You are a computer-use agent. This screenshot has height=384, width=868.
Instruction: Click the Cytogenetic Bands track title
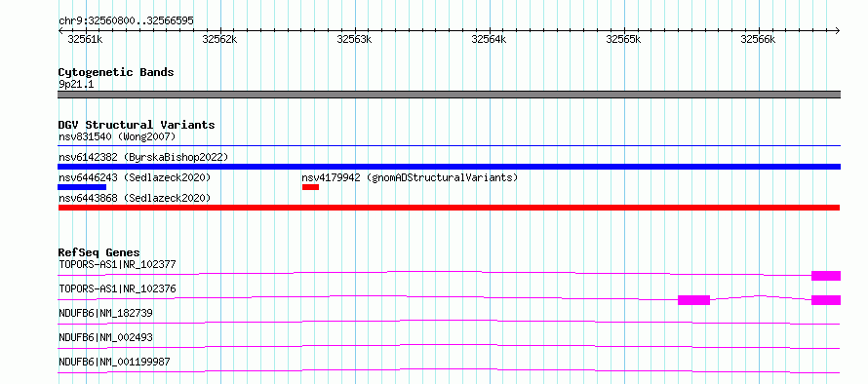point(116,72)
